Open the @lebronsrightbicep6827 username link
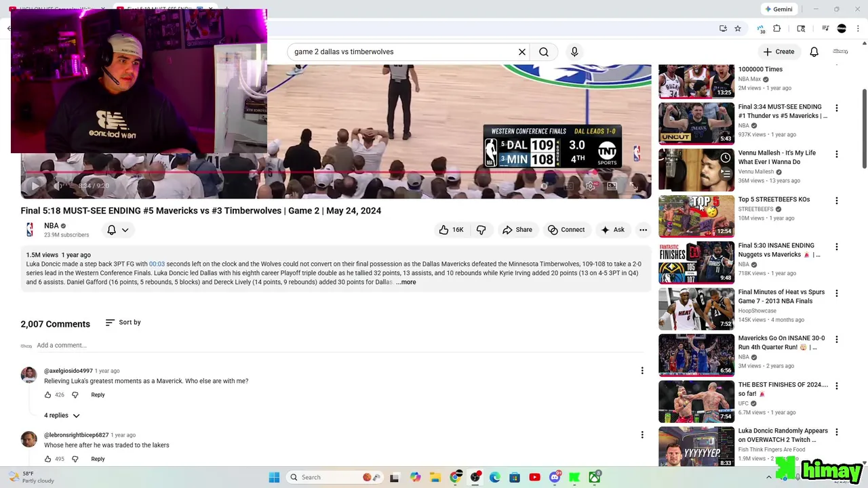This screenshot has width=868, height=488. [76, 435]
